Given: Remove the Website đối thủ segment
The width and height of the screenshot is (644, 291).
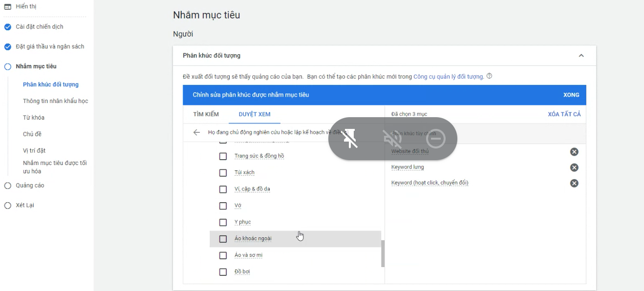Looking at the screenshot, I should tap(574, 152).
